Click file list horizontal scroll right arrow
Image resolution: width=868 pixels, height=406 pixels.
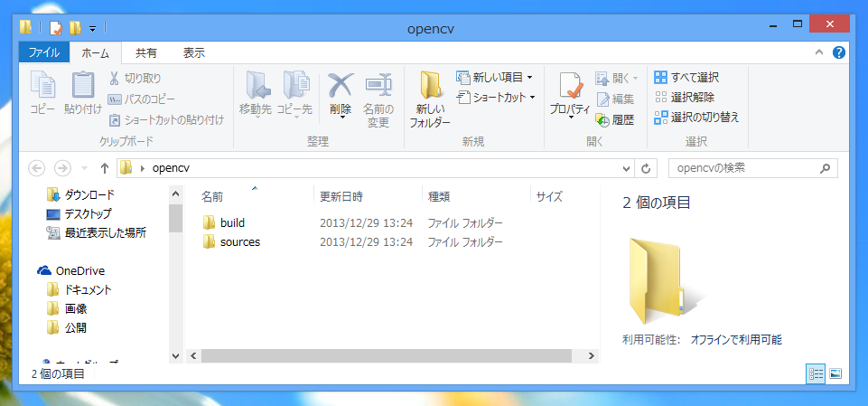(x=592, y=355)
